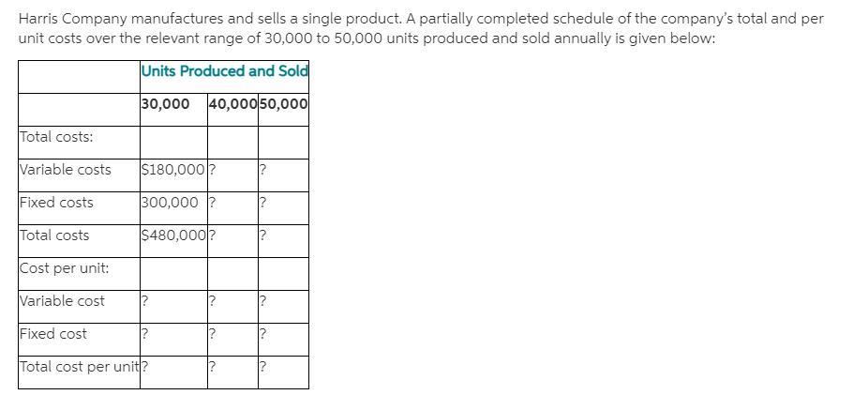Screen dimensions: 868x395
Task: Click Variable cost per unit cell for 30,000 units
Action: (x=172, y=301)
